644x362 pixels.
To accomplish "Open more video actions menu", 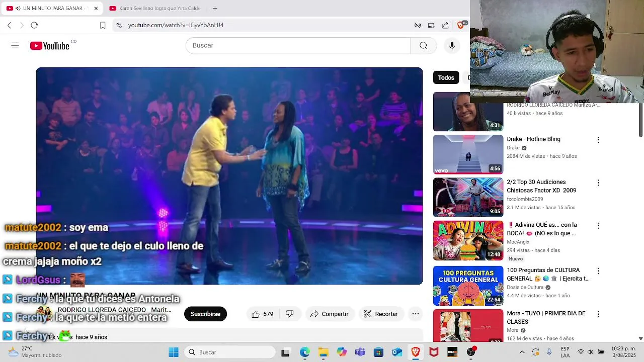I will [x=416, y=314].
